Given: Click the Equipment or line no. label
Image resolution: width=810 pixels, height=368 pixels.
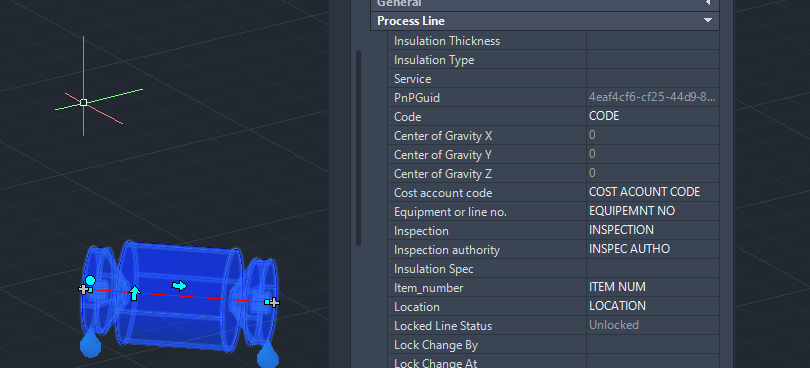Looking at the screenshot, I should click(x=450, y=212).
